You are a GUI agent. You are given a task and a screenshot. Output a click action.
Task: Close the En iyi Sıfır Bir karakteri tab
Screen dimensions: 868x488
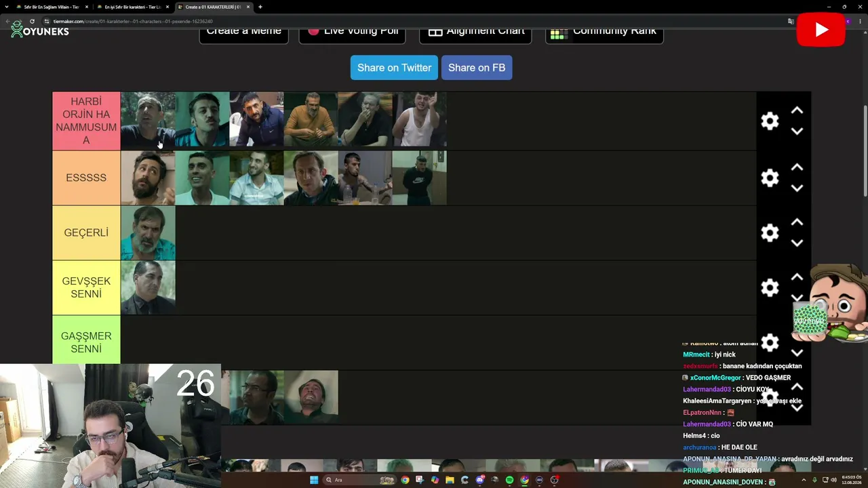(167, 7)
